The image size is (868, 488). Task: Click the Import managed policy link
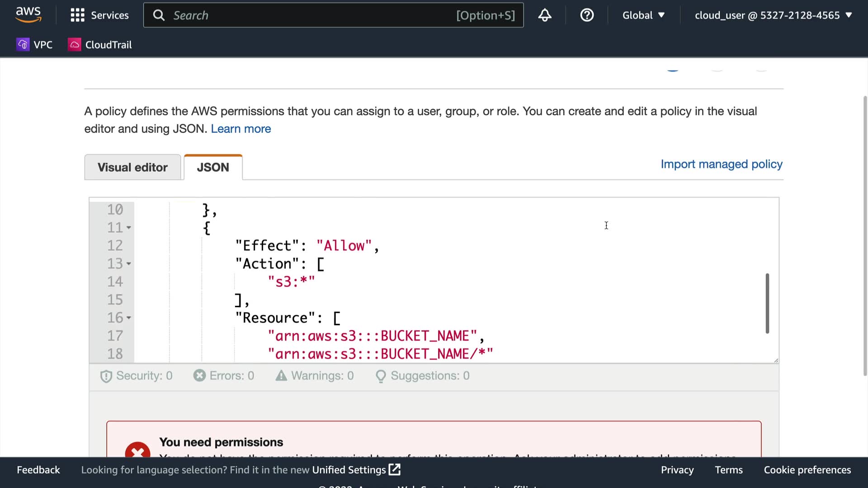tap(721, 164)
